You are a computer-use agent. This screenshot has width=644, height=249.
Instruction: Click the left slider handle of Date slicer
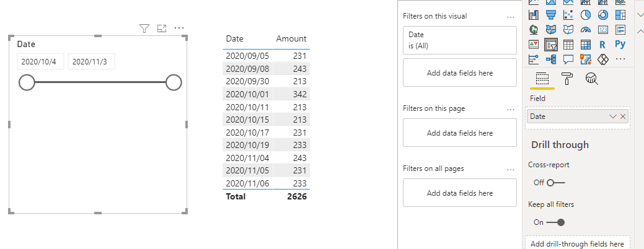27,82
